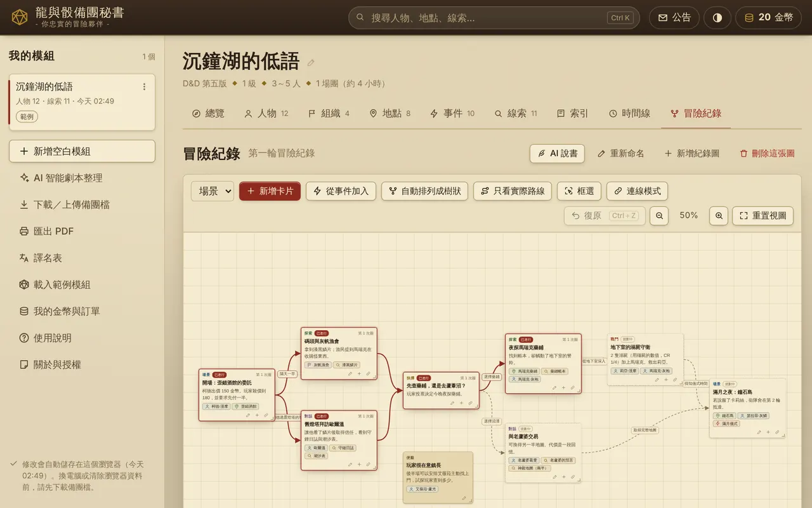Viewport: 812px width, 508px height.
Task: Open the three-dot menu on 沉鐘湖的低語 module card
Action: click(144, 87)
